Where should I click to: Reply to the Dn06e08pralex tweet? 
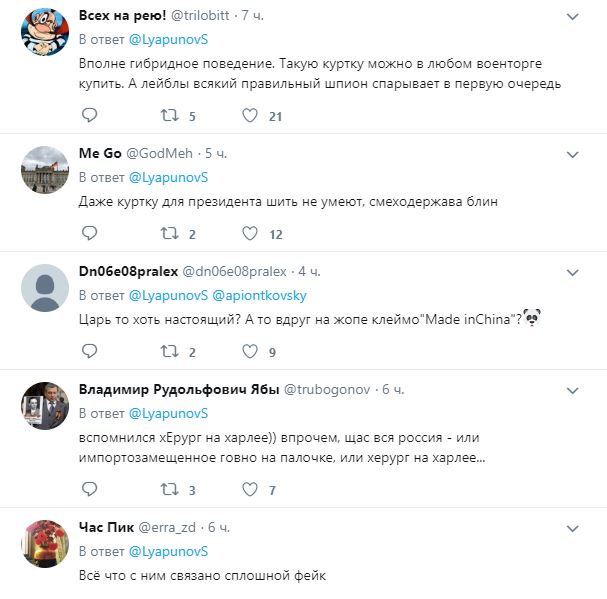(89, 351)
